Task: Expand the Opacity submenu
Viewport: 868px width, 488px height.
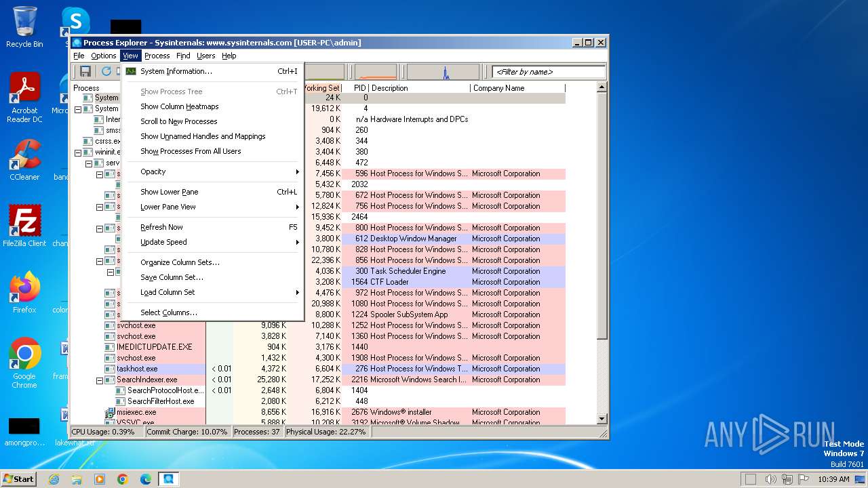Action: pyautogui.click(x=212, y=171)
